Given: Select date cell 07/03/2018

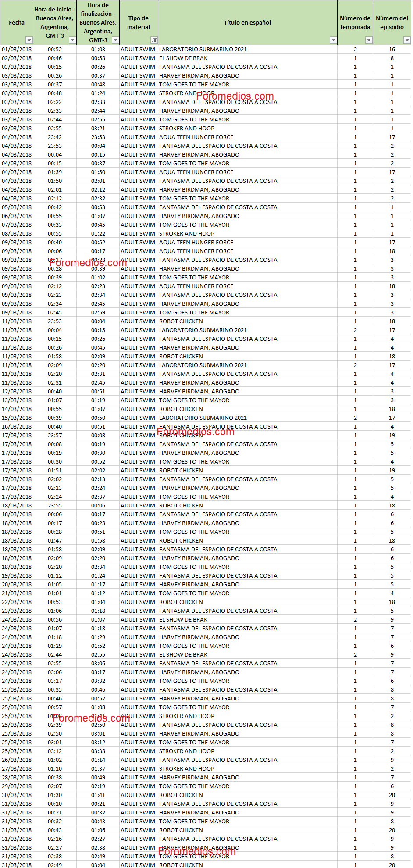Looking at the screenshot, I should pos(17,225).
